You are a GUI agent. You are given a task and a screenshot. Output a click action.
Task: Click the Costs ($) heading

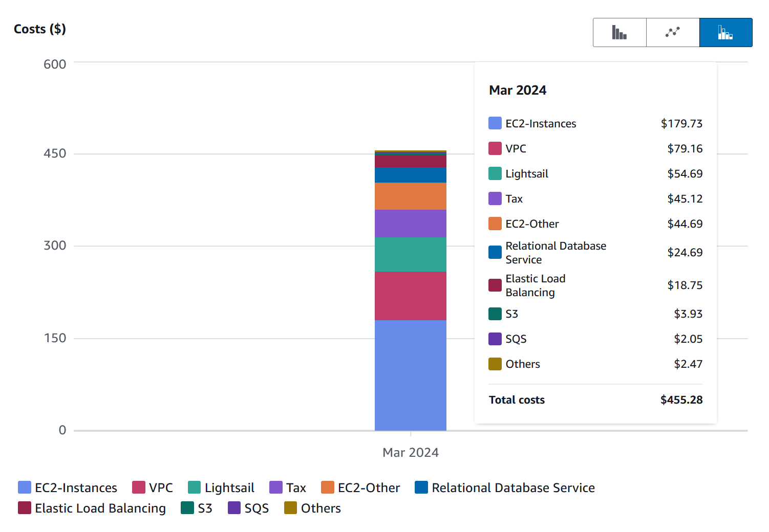39,29
